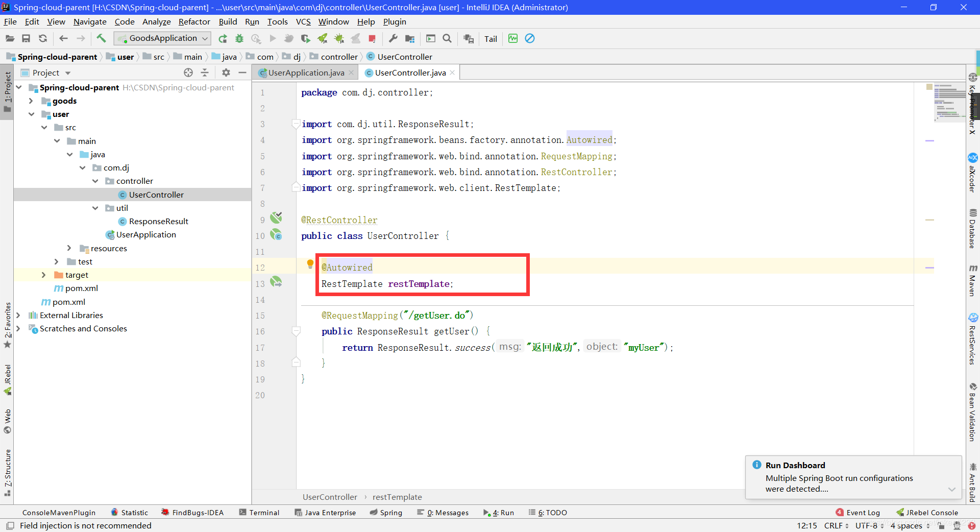
Task: Rerun GoodsApplication with the green run icon
Action: point(223,39)
